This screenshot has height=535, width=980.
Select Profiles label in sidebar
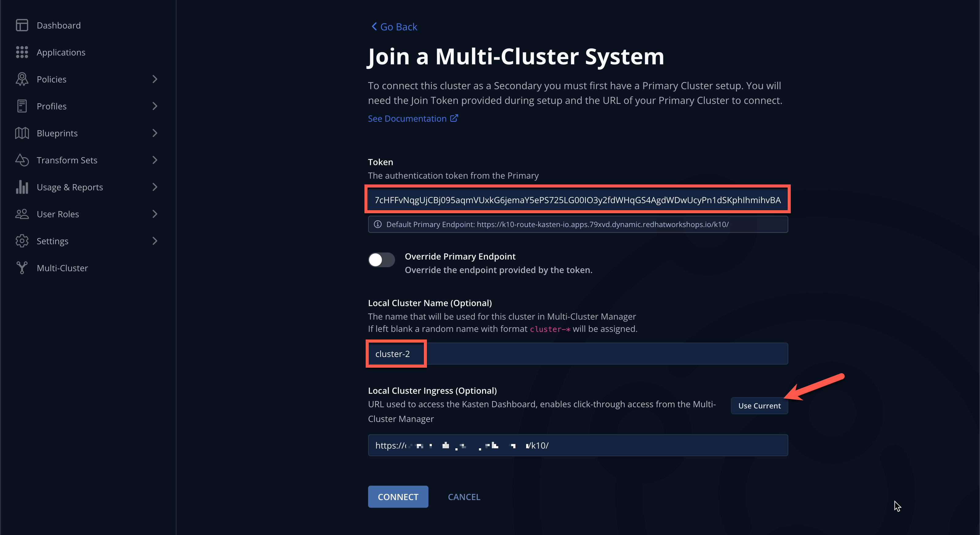point(51,106)
